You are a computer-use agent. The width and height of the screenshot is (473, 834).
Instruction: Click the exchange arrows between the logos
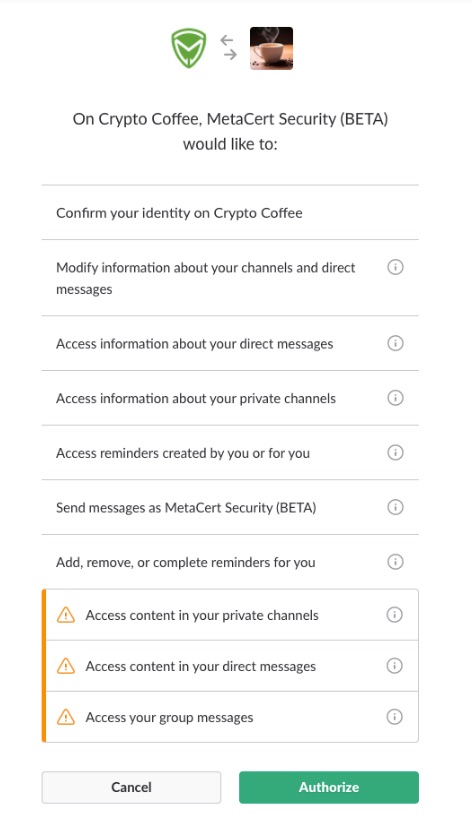click(228, 47)
